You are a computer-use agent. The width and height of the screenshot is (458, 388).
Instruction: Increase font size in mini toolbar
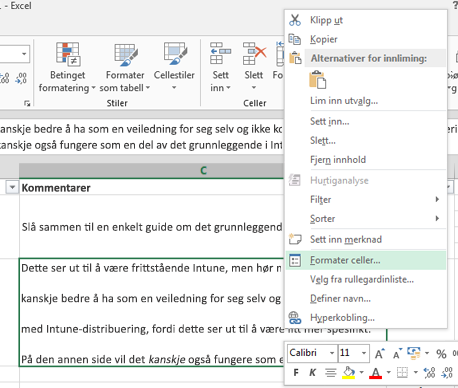coord(380,353)
